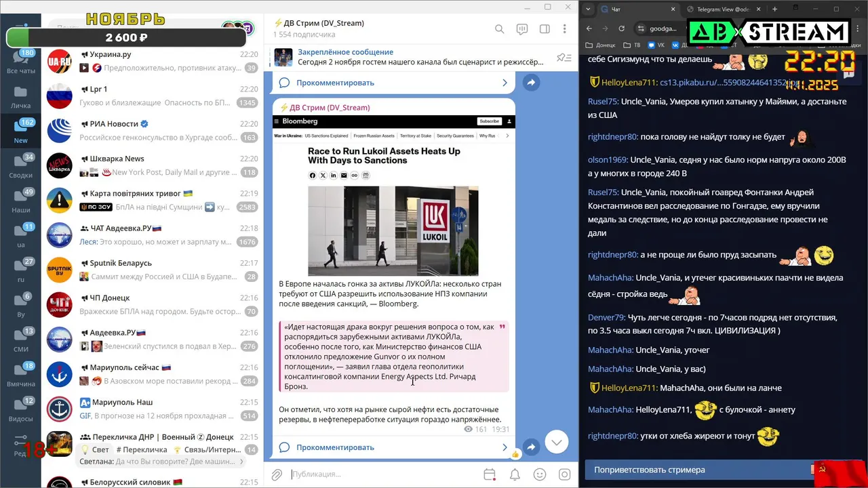Image resolution: width=868 pixels, height=488 pixels.
Task: Click the camera-like icon in the input bar
Action: point(564,474)
